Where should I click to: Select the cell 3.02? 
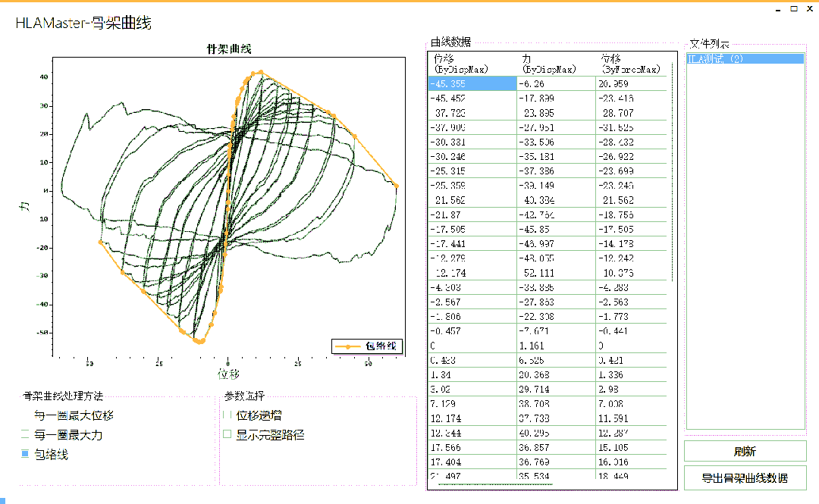pos(472,389)
